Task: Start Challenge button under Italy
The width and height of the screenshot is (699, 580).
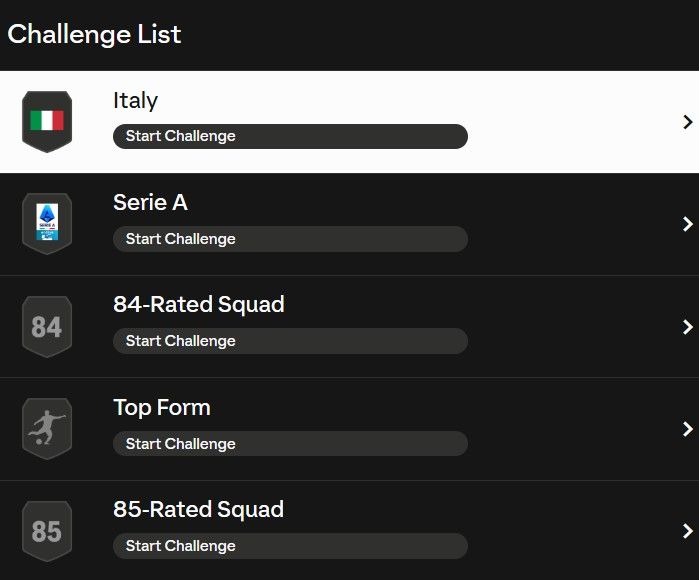Action: (289, 136)
